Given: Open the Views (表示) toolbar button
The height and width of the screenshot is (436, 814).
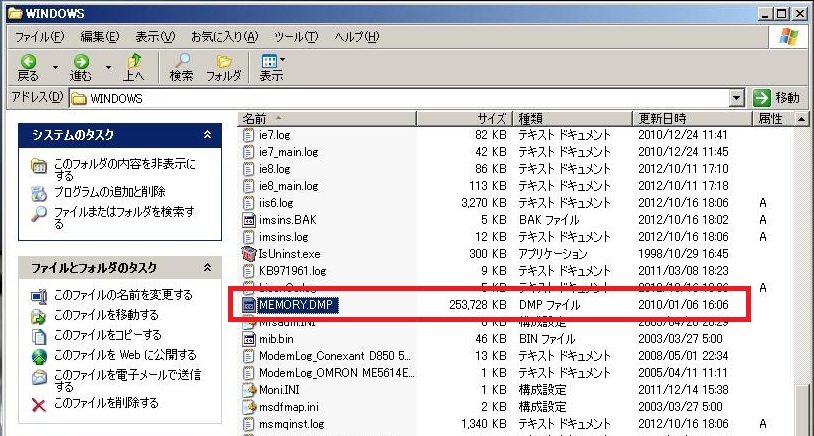Looking at the screenshot, I should [272, 68].
